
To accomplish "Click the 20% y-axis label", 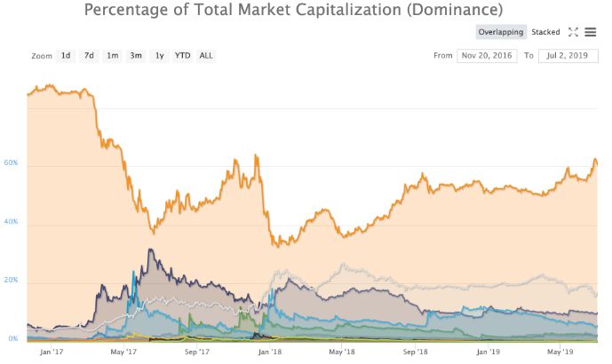I will click(11, 281).
